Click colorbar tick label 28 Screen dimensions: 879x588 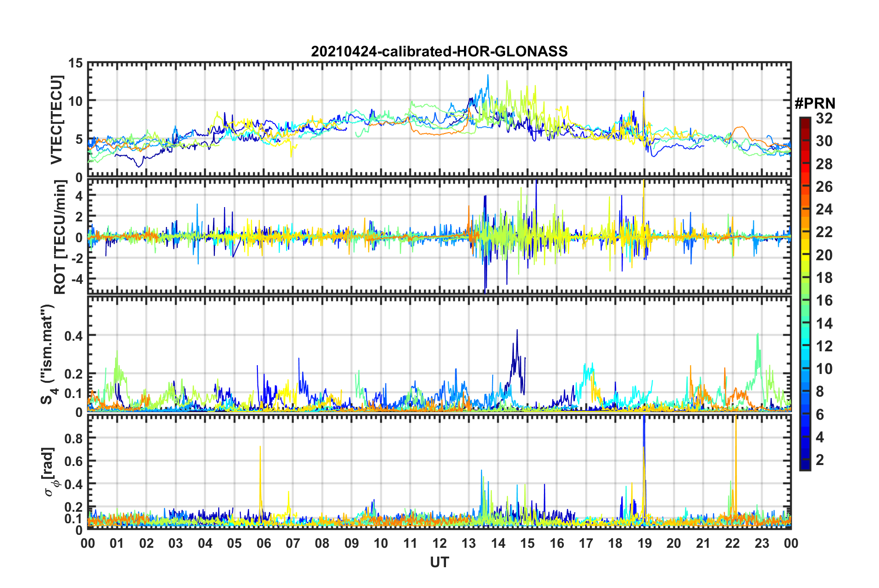tap(824, 164)
